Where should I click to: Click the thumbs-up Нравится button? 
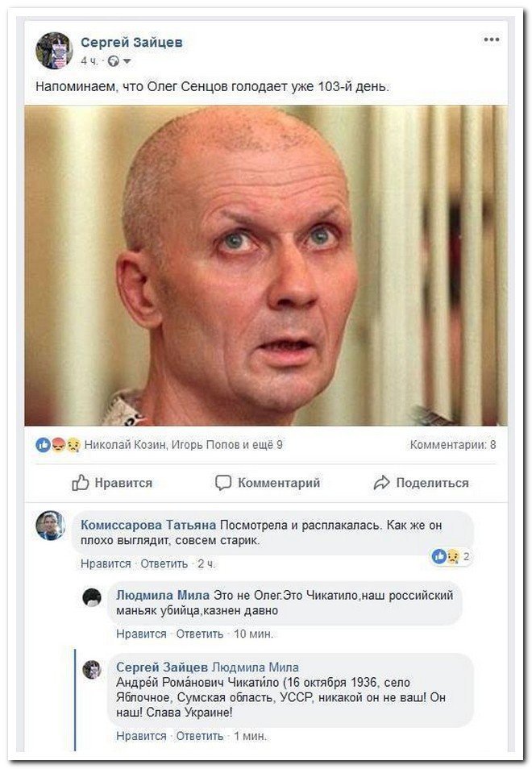112,483
